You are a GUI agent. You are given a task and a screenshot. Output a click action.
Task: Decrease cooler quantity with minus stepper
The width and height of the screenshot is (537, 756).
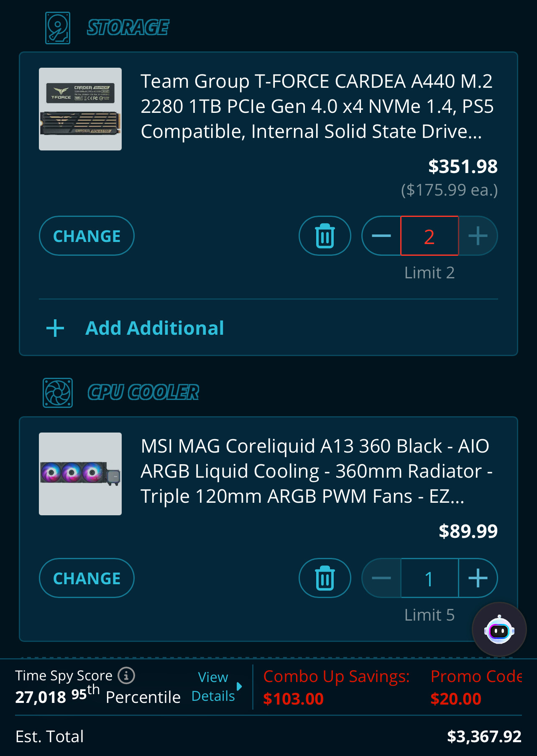(381, 578)
